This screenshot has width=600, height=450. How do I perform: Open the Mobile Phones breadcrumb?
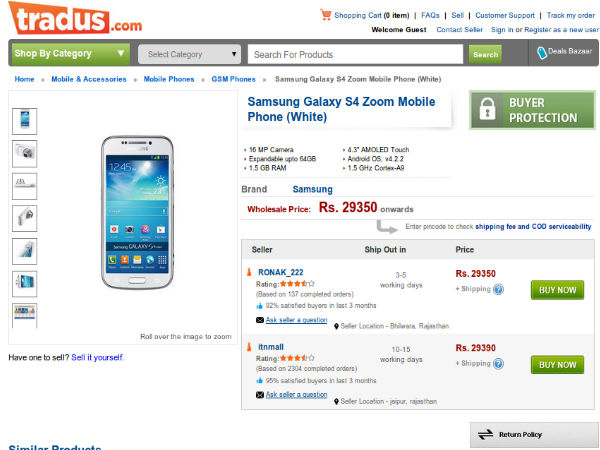[168, 78]
